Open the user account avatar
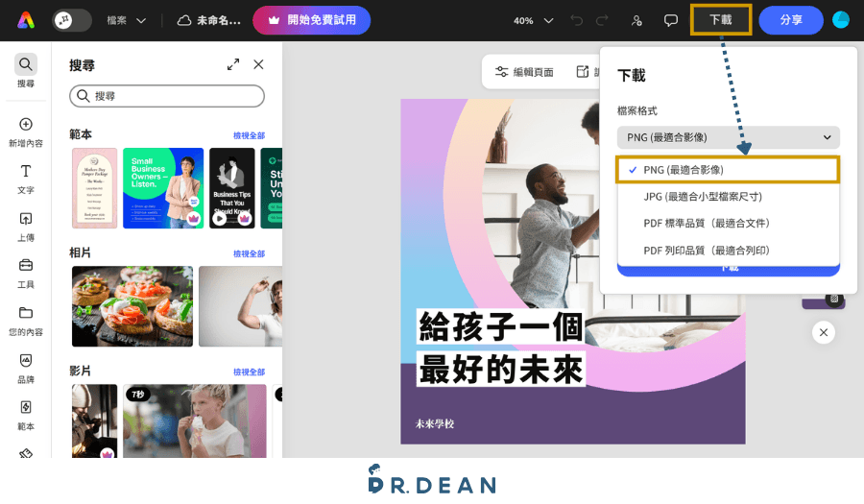 click(841, 20)
